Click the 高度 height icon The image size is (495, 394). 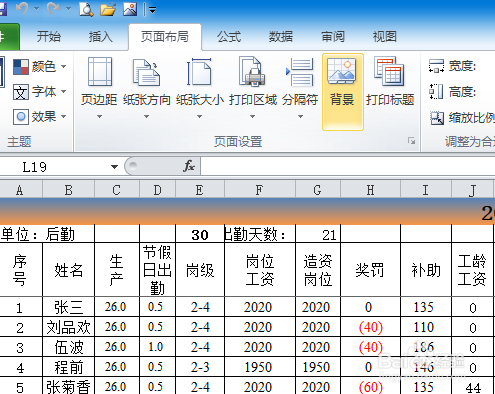[436, 92]
